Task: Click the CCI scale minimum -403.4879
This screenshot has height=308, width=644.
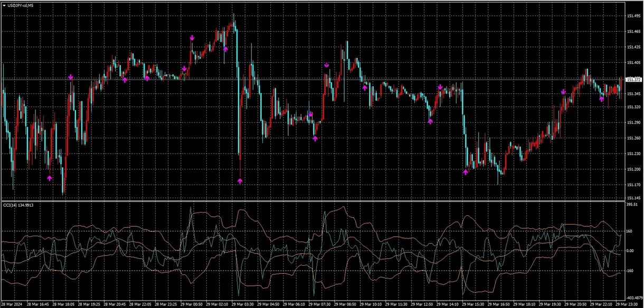Action: click(x=634, y=298)
